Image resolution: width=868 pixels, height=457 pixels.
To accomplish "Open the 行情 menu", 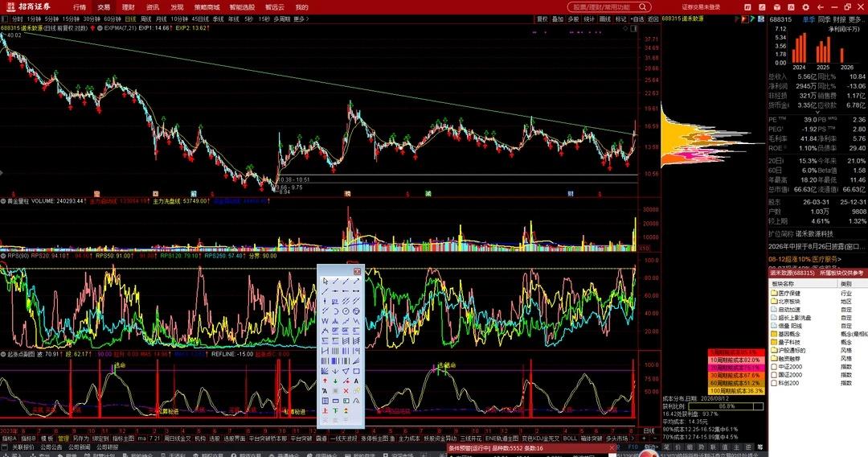I will pos(80,7).
